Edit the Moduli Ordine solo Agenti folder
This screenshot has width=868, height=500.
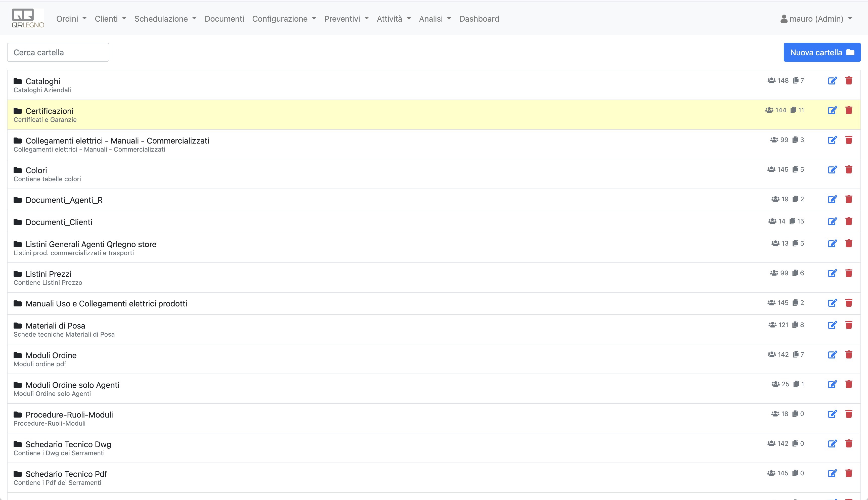tap(832, 384)
